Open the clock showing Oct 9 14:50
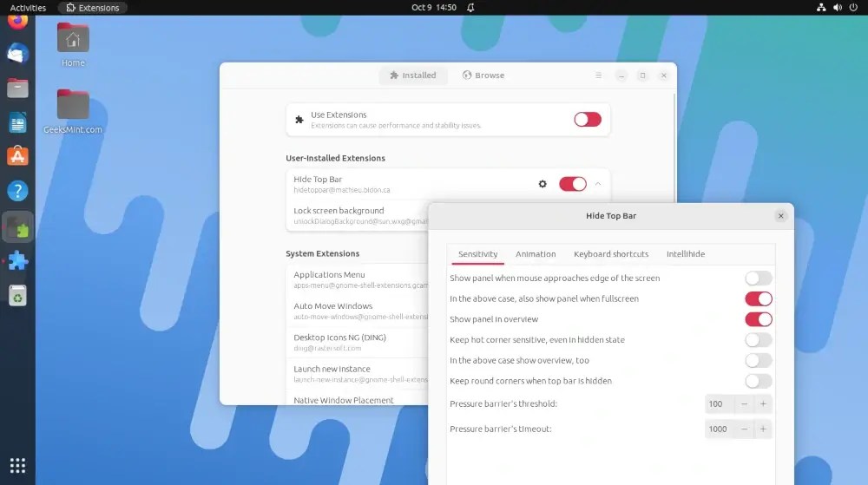Image resolution: width=868 pixels, height=485 pixels. [433, 7]
